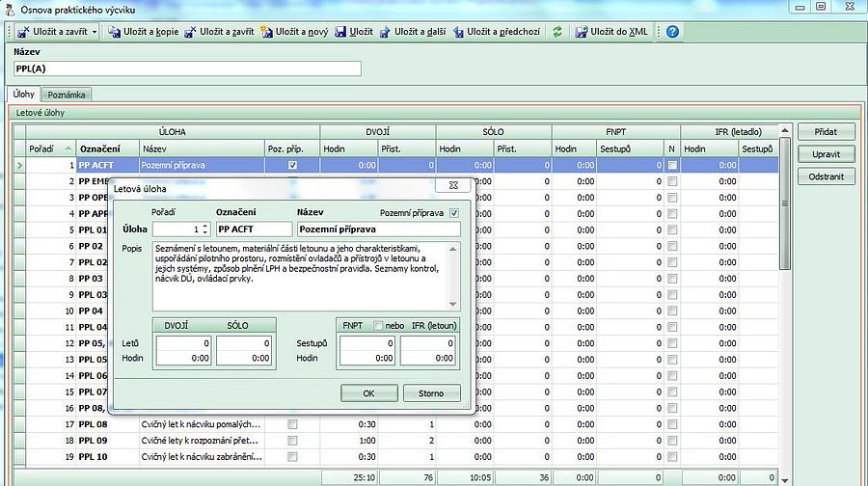The image size is (868, 486).
Task: Confirm the Letová úloha dialog with OK
Action: click(367, 392)
